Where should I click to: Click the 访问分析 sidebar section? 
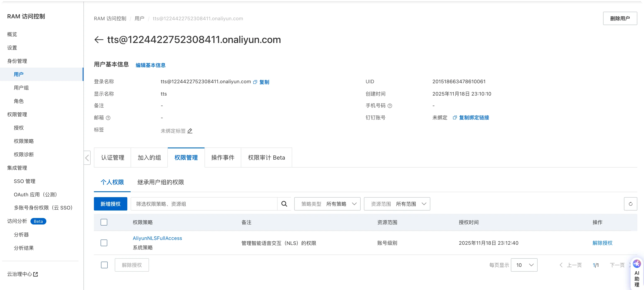coord(17,221)
